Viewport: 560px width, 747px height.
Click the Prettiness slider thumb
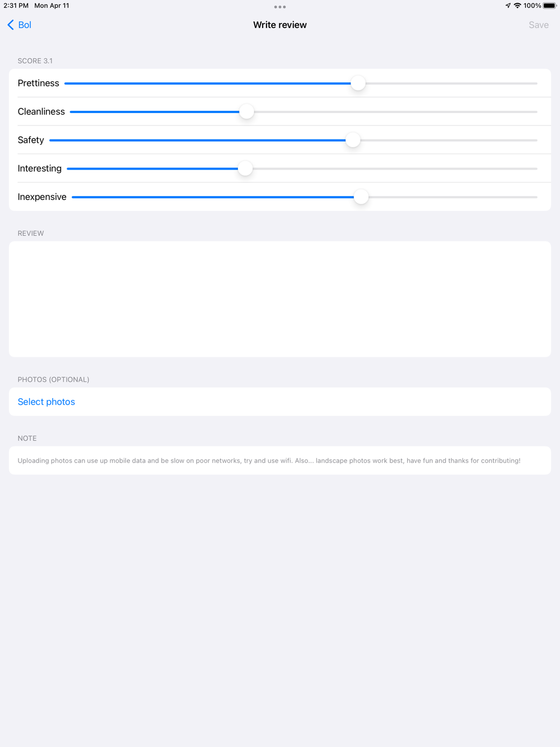click(358, 83)
